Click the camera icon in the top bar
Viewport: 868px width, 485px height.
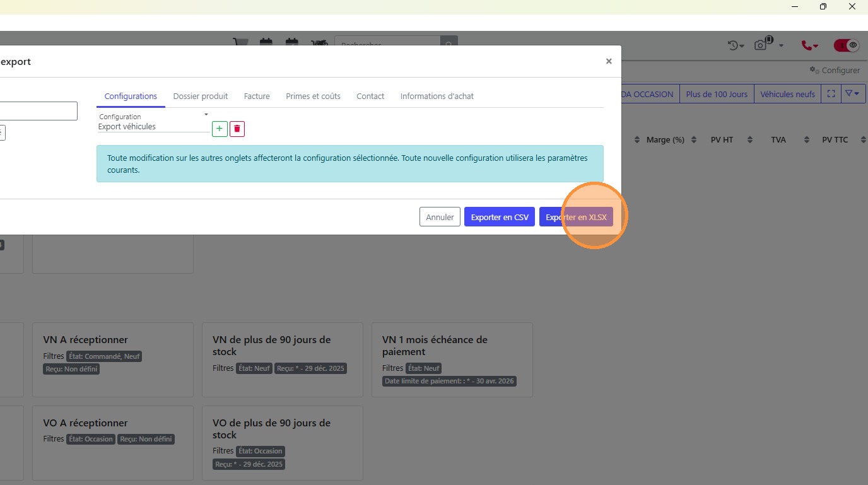762,45
